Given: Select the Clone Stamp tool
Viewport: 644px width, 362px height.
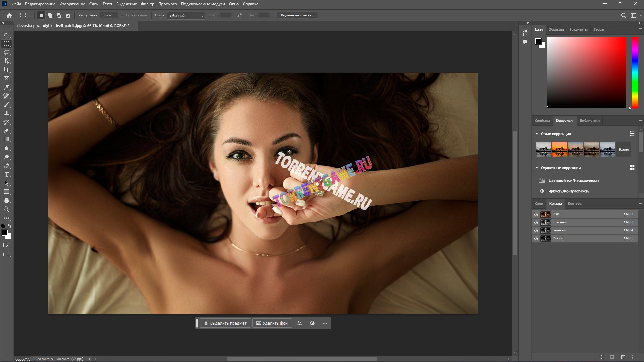Looking at the screenshot, I should point(6,113).
